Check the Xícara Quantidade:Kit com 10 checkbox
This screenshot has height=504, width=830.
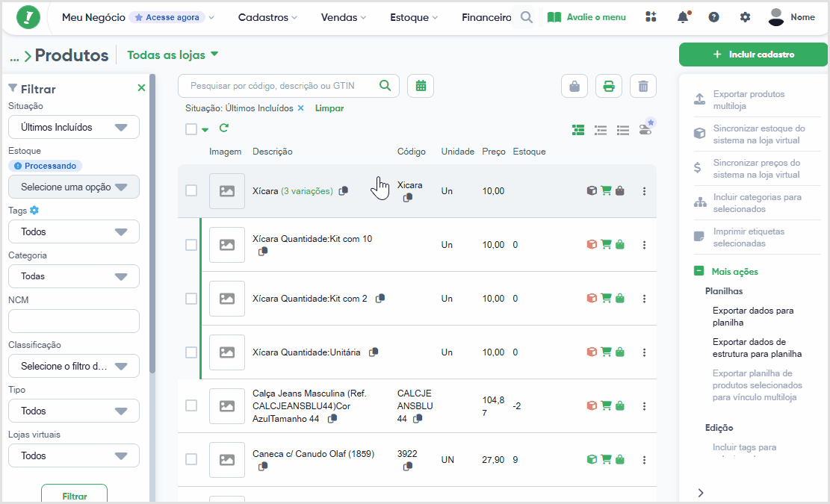[x=191, y=245]
